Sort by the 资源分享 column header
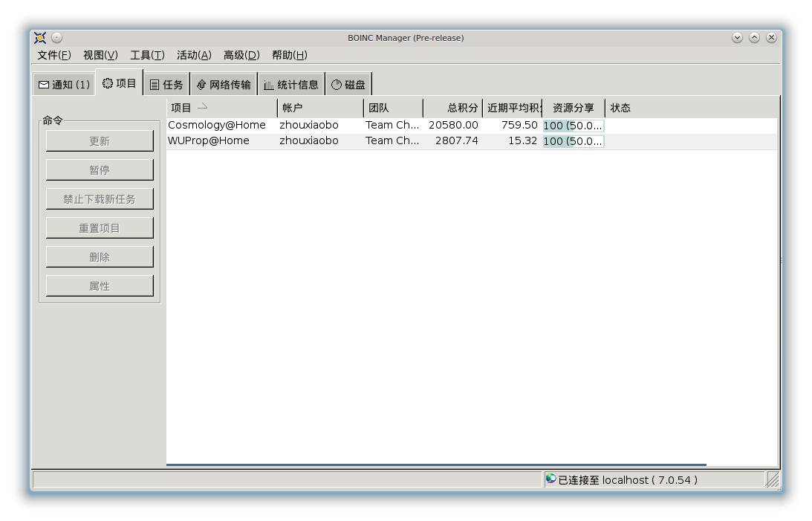Viewport: 812px width, 521px height. click(x=574, y=108)
